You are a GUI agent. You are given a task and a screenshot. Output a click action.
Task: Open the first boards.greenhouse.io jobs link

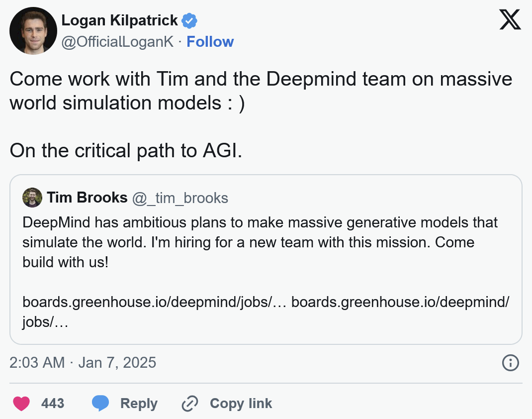[x=154, y=302]
